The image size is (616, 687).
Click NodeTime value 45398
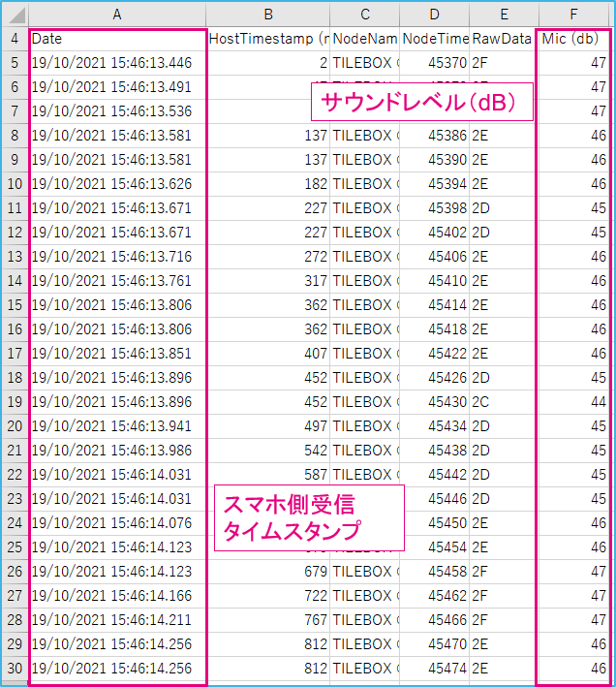(434, 208)
